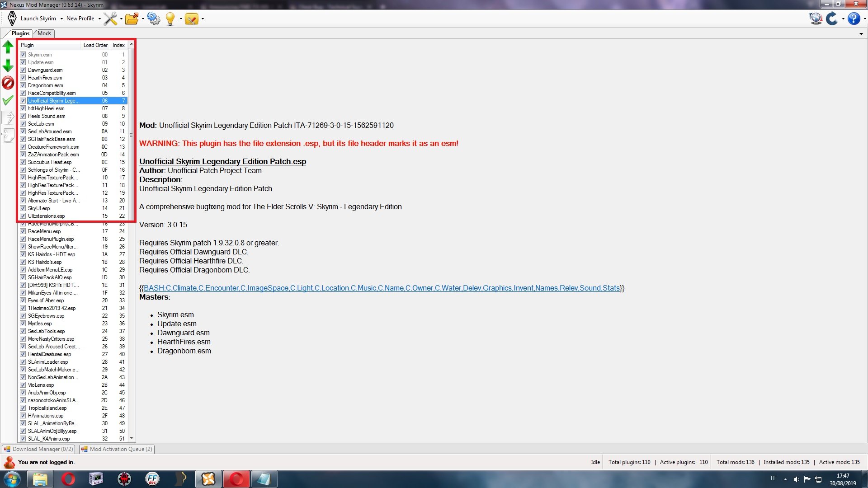Switch to Nexus Mod Manager taskbar icon

point(208,479)
